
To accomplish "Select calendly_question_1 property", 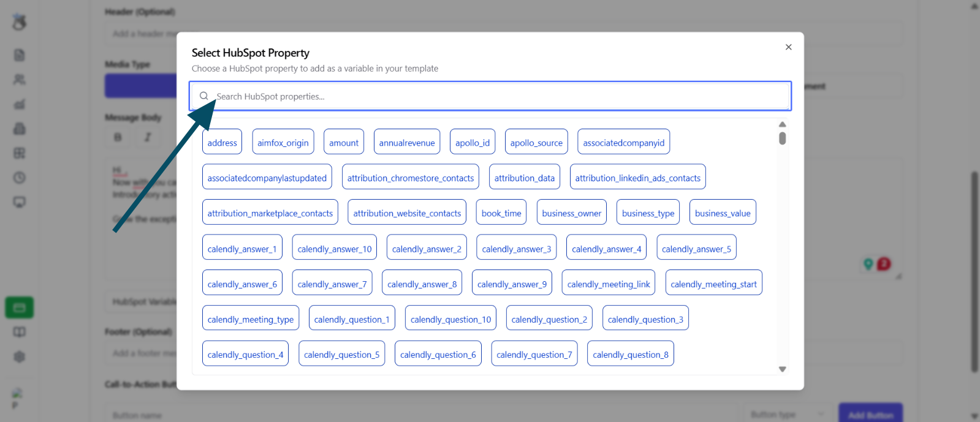I will point(352,318).
